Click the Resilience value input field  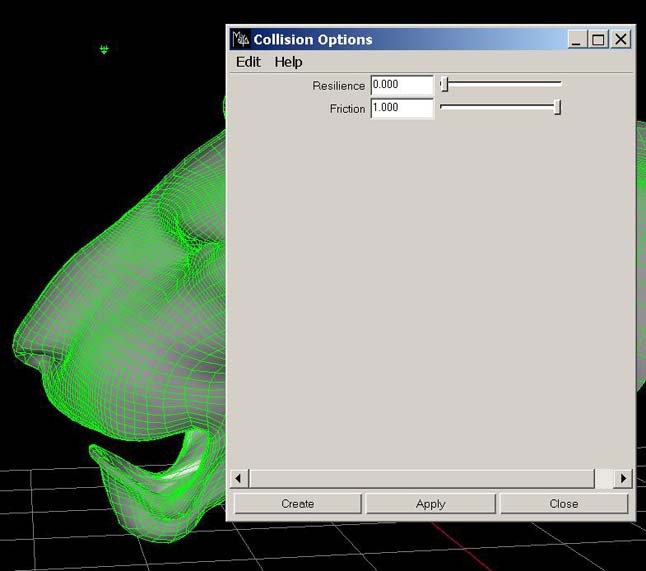[x=401, y=85]
